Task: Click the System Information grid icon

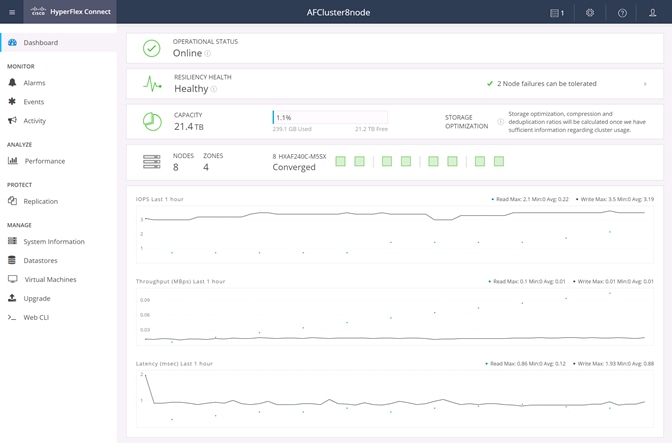Action: pos(12,241)
